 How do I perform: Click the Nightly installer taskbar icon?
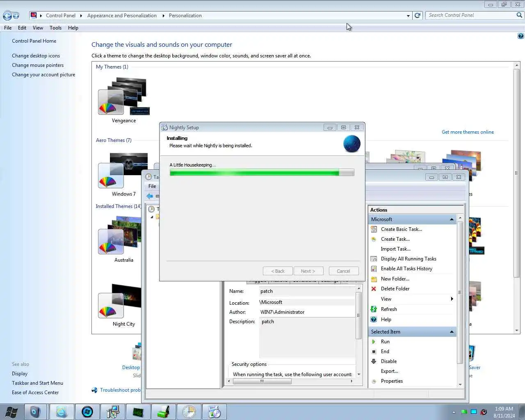(215, 412)
